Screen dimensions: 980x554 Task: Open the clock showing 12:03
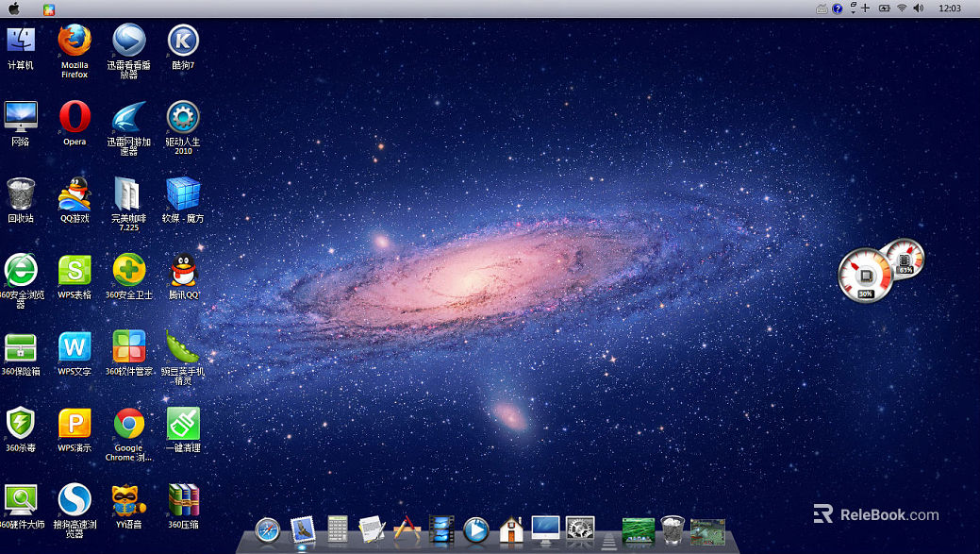950,8
